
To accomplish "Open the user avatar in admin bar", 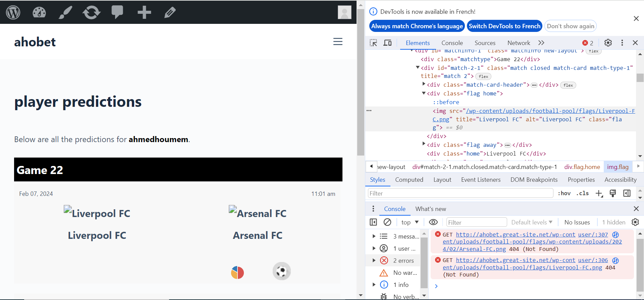I will click(344, 12).
